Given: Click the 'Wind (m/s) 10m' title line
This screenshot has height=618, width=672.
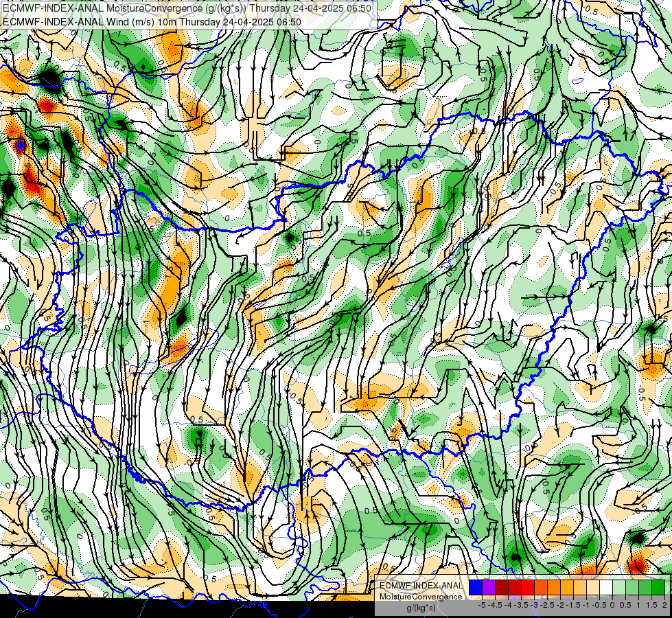Looking at the screenshot, I should (x=152, y=22).
